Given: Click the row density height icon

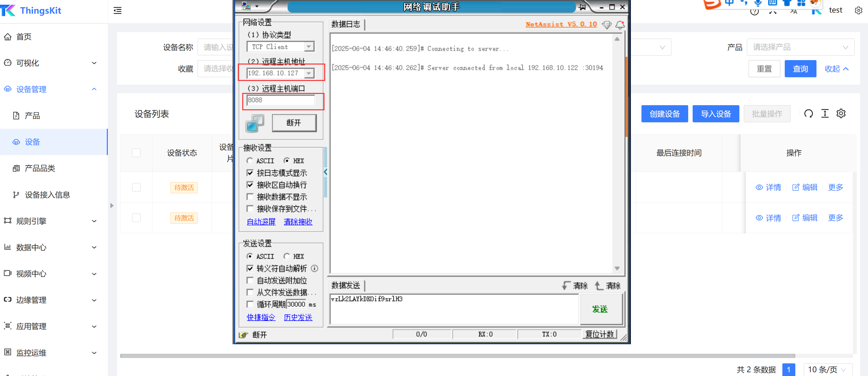Looking at the screenshot, I should (x=825, y=114).
